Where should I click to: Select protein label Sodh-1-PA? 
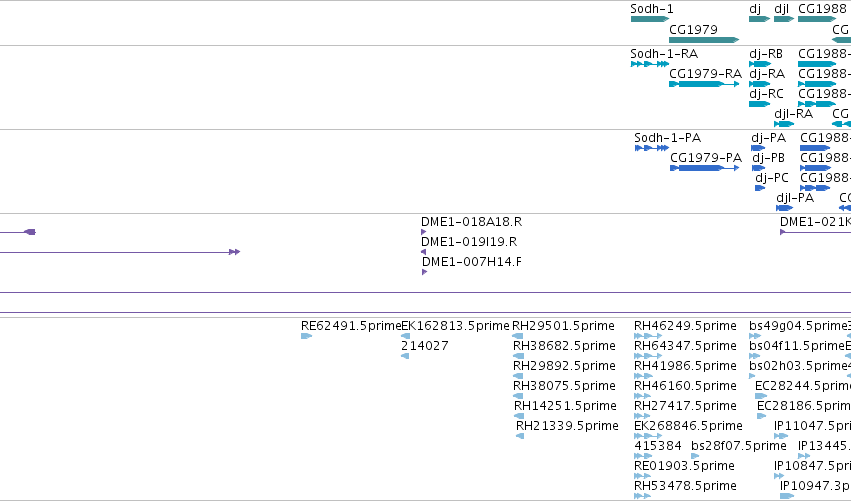point(668,138)
